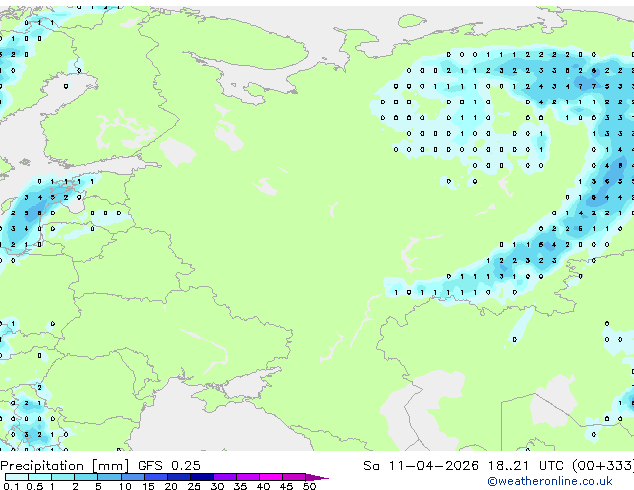Click the '30' legend scale label
This screenshot has height=490, width=634.
coord(217,486)
